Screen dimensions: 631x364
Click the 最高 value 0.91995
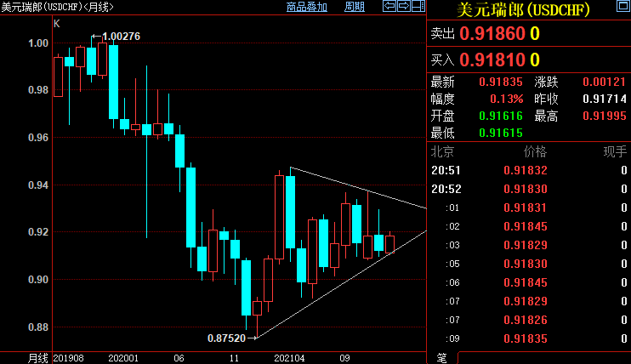point(604,116)
